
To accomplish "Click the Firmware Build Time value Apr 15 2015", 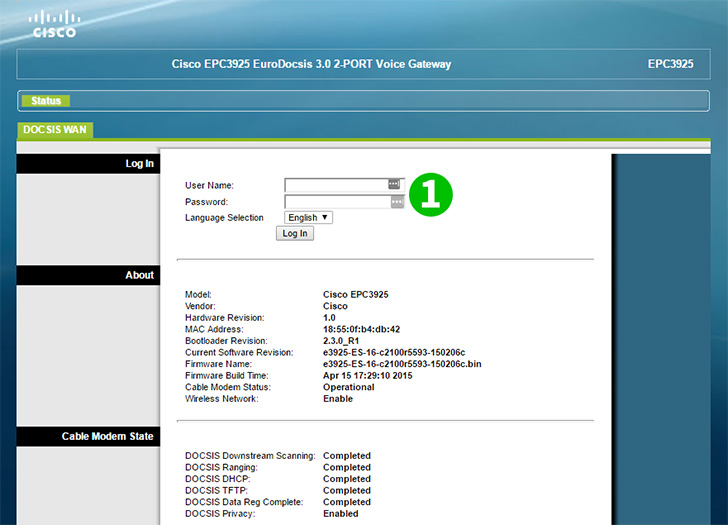I will click(x=368, y=376).
